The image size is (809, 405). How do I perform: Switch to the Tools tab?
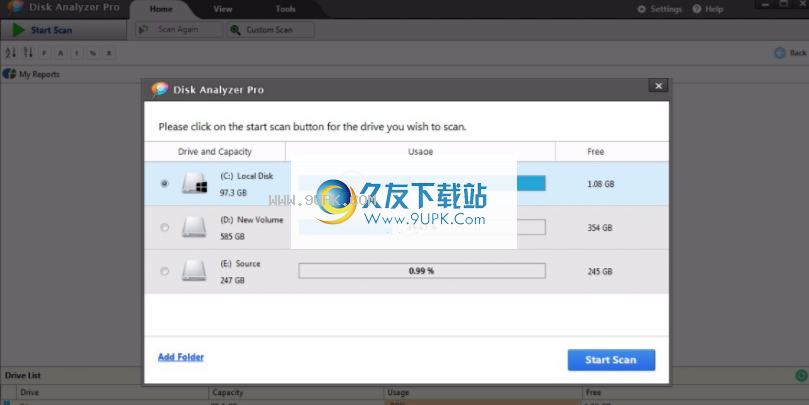tap(285, 9)
